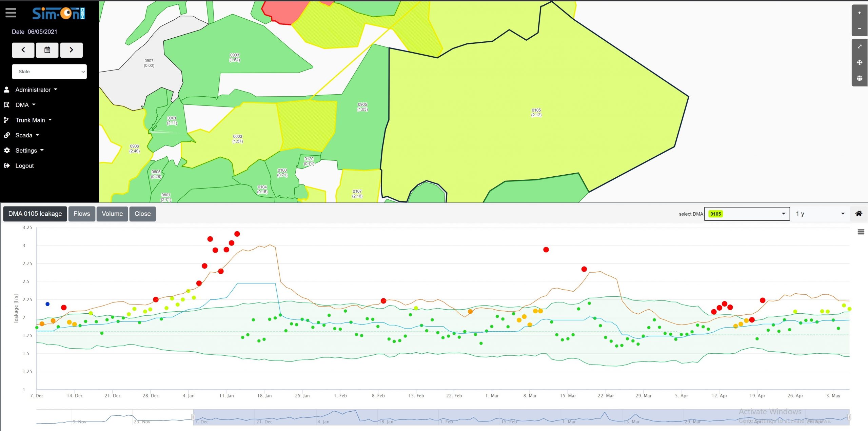The width and height of the screenshot is (868, 431).
Task: Click the Close panel button
Action: [x=142, y=214]
